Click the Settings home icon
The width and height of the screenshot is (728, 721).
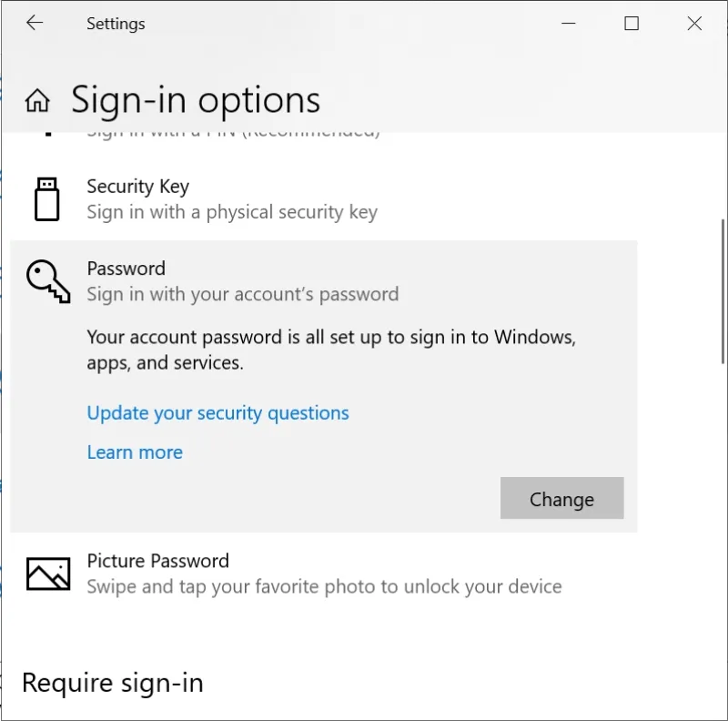(x=36, y=100)
